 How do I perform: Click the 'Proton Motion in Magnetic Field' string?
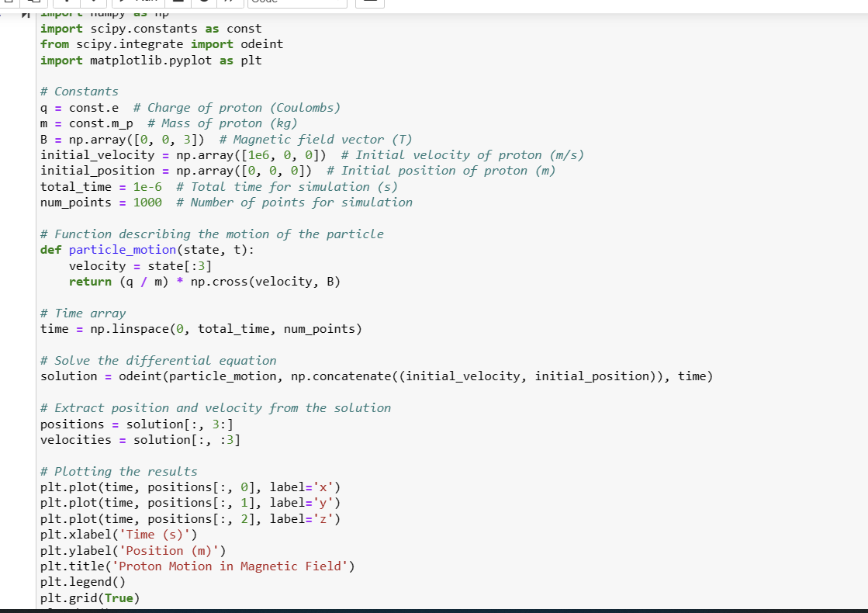[233, 566]
